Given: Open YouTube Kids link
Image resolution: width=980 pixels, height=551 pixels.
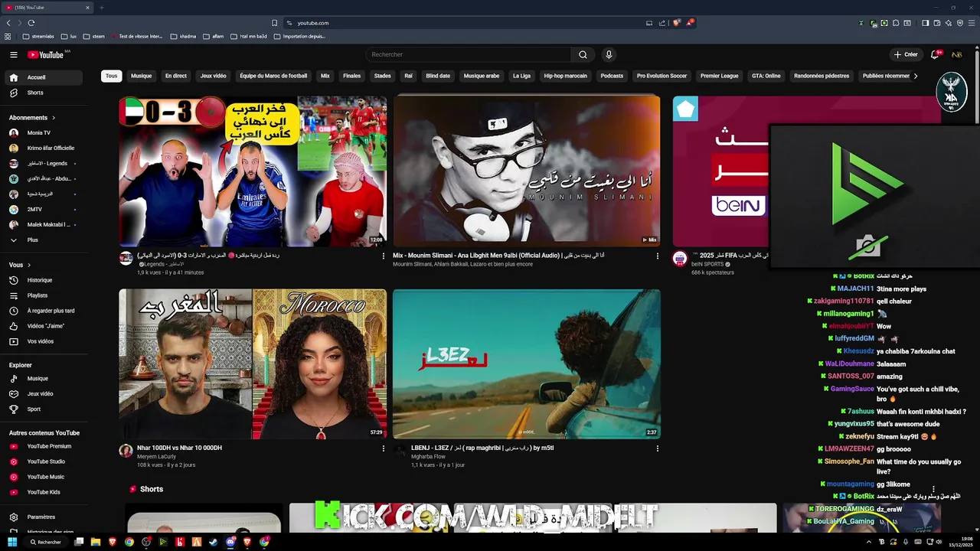Looking at the screenshot, I should (45, 492).
